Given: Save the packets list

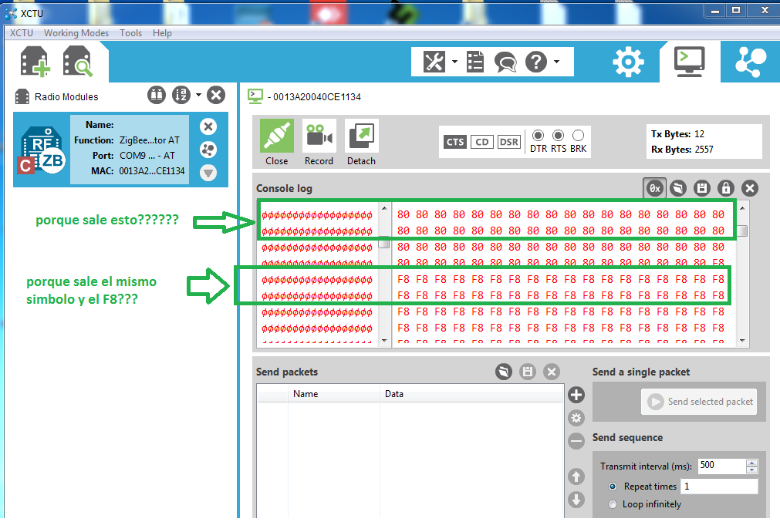Looking at the screenshot, I should point(527,372).
